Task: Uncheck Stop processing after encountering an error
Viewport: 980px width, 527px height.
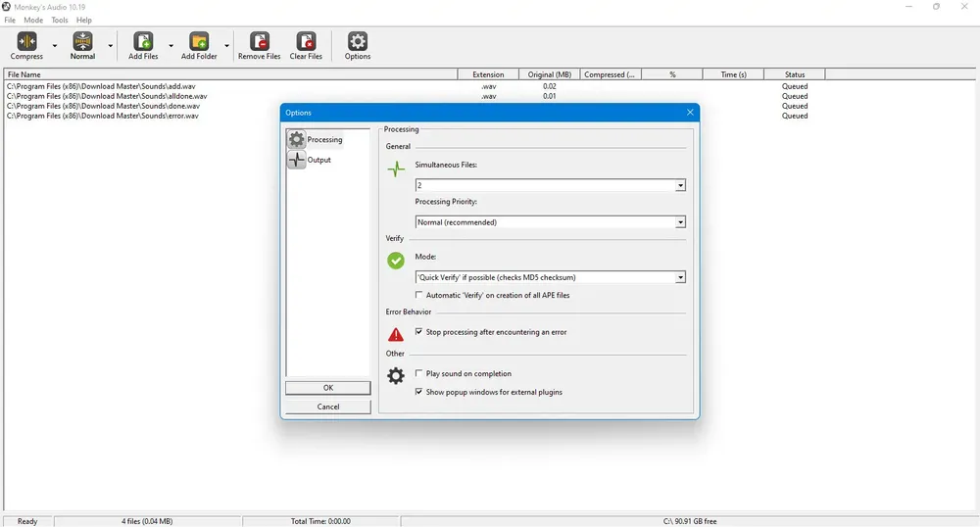Action: 418,331
